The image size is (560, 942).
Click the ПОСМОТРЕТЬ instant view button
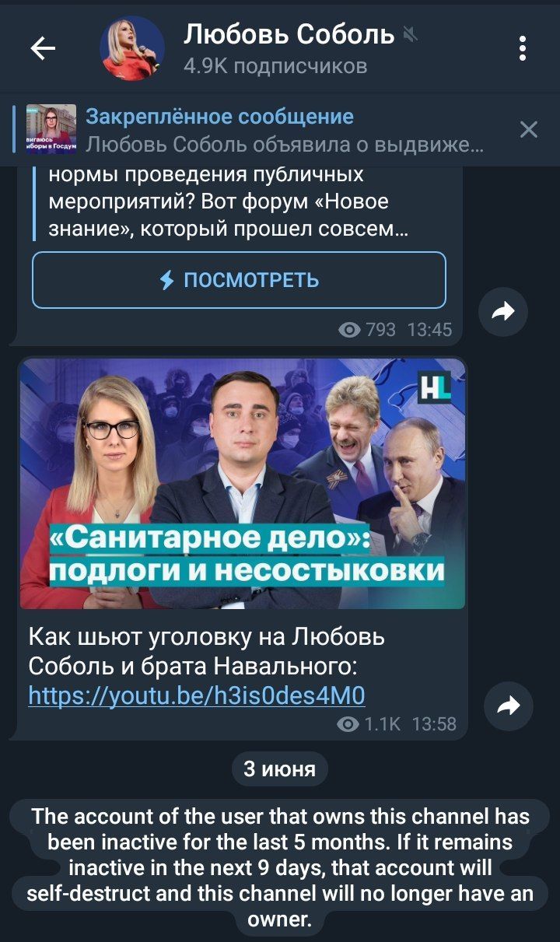tap(239, 280)
